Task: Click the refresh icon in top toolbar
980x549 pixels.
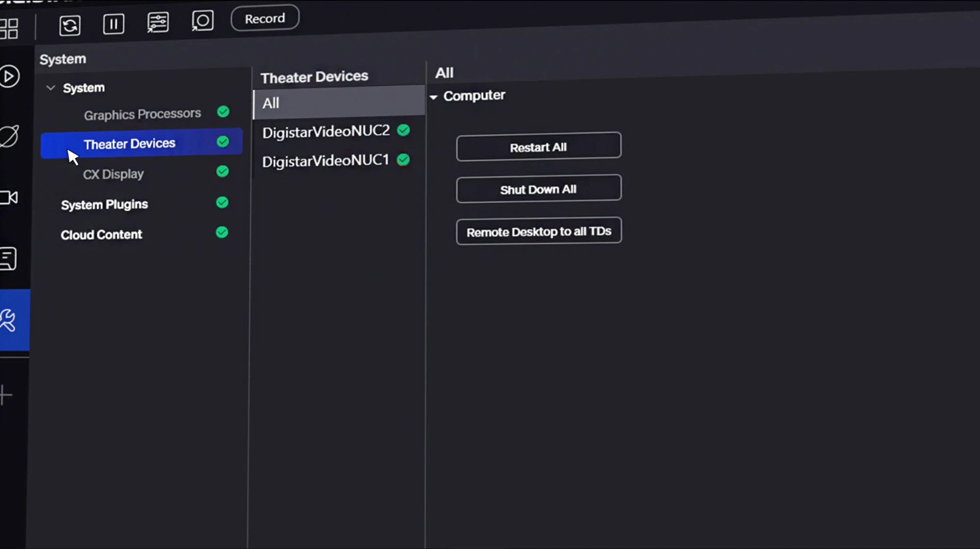Action: [x=70, y=25]
